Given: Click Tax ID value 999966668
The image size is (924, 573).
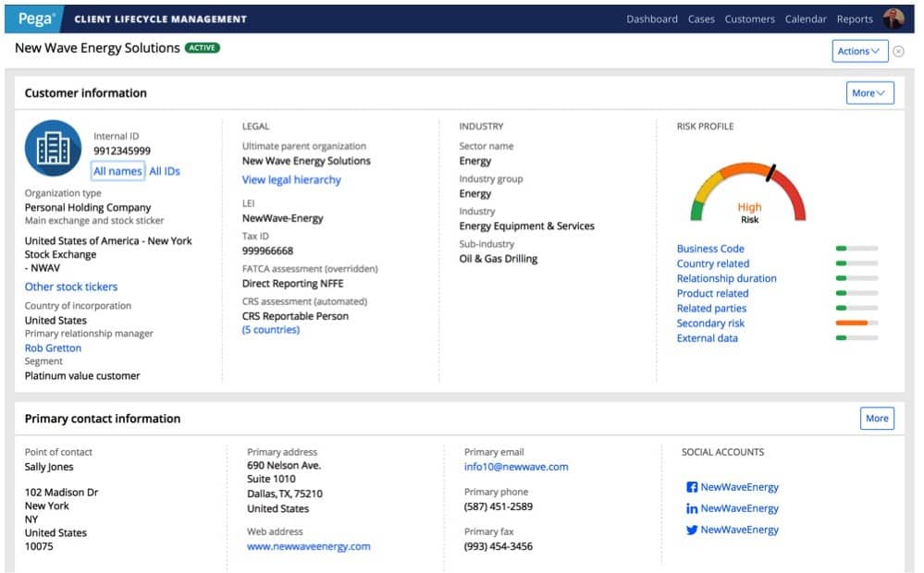Looking at the screenshot, I should (x=267, y=250).
